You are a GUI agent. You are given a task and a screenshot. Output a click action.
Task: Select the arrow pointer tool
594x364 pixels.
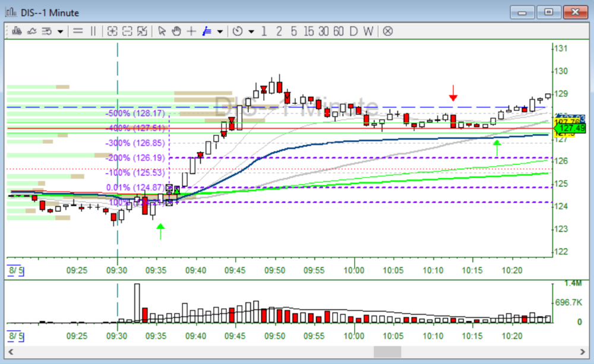[x=162, y=31]
